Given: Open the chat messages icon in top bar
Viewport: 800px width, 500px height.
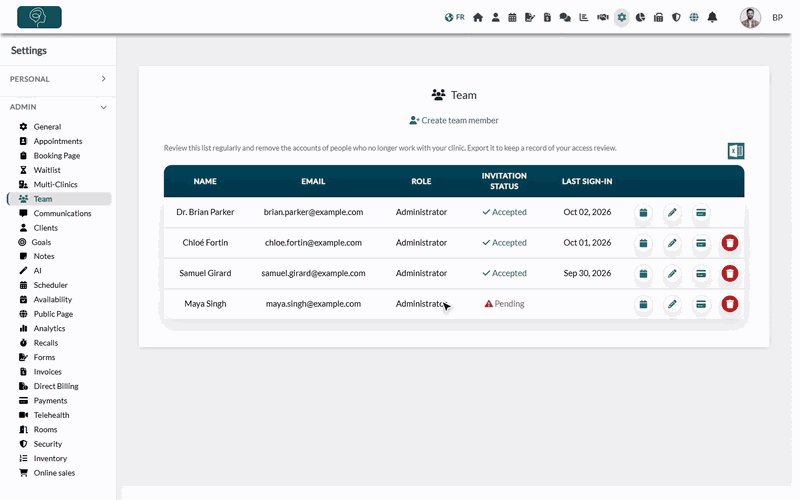Looking at the screenshot, I should click(565, 17).
